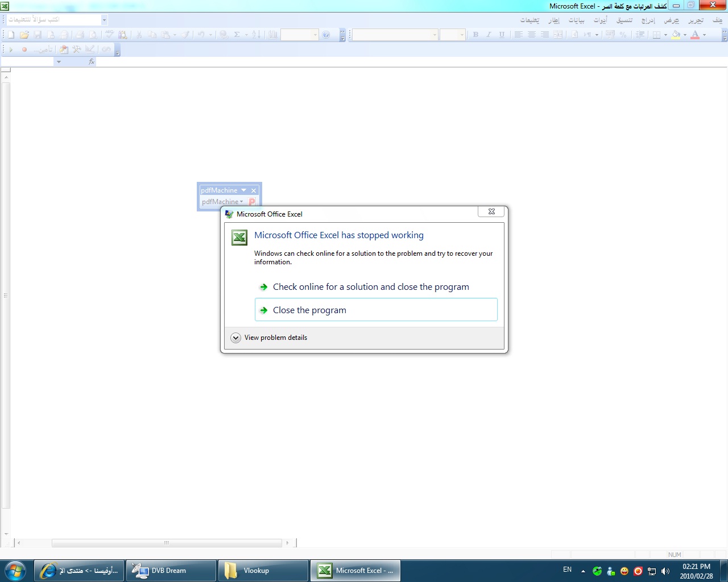Click the Spelling ABC check icon
This screenshot has height=582, width=728.
click(x=109, y=35)
